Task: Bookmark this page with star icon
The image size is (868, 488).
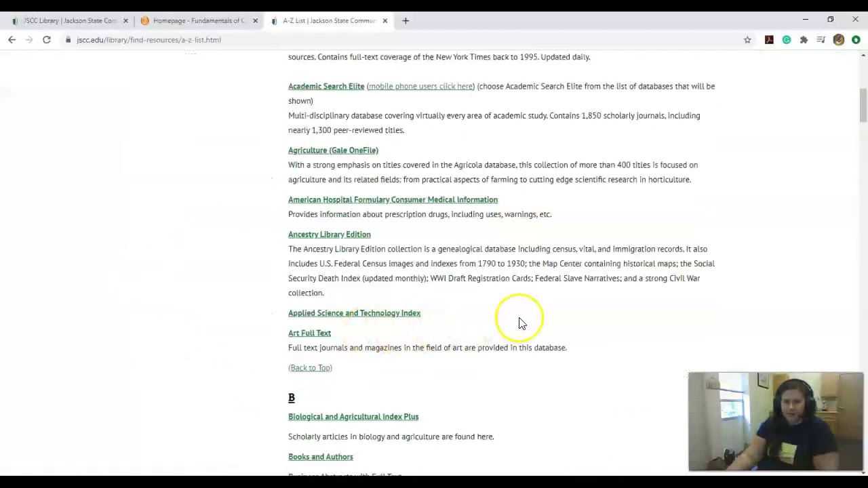Action: click(x=747, y=40)
